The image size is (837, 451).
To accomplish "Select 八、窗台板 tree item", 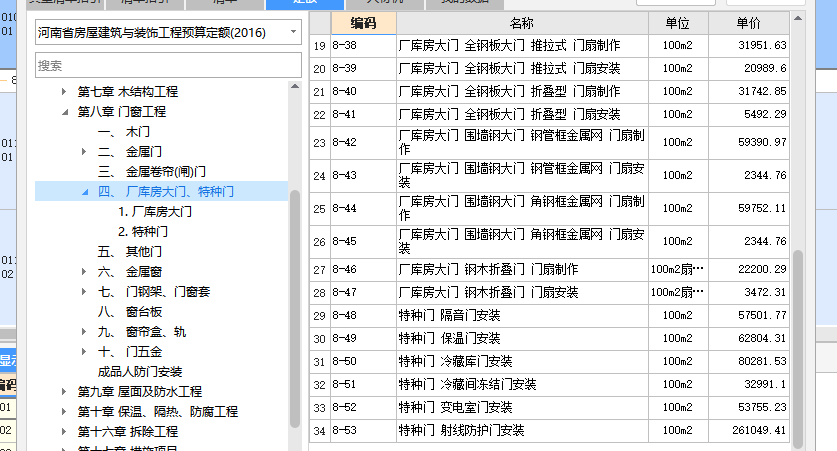I will pos(130,312).
